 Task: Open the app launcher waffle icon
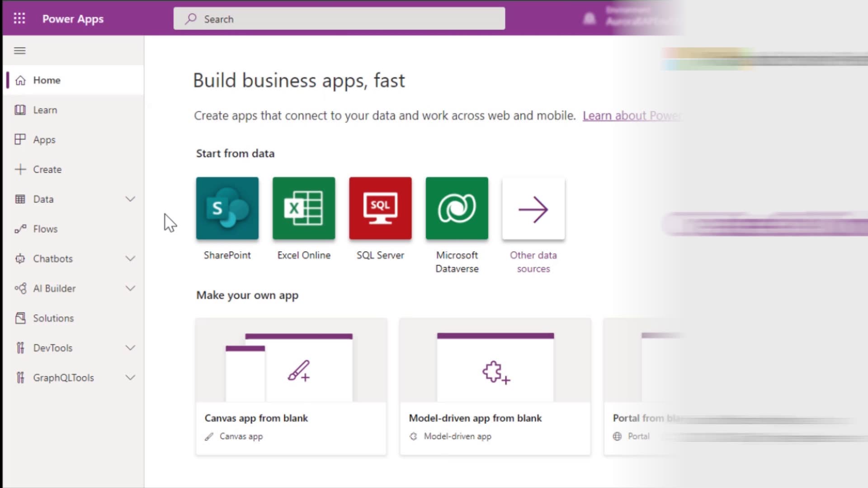point(19,19)
